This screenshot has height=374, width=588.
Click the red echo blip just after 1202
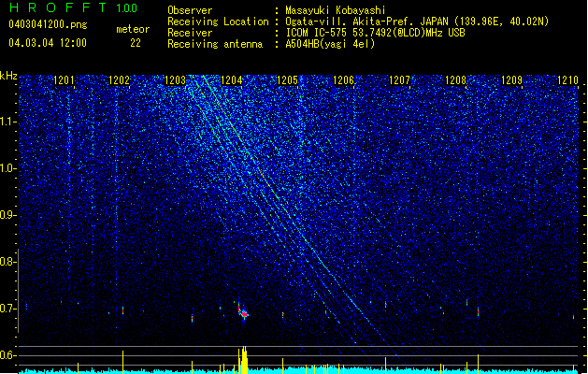click(x=122, y=310)
